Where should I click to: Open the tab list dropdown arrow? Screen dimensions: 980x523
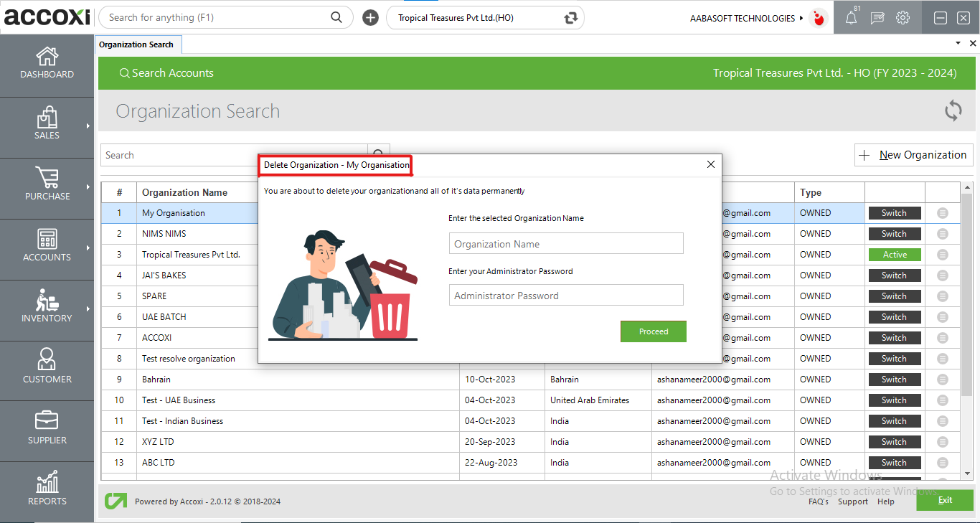(958, 44)
